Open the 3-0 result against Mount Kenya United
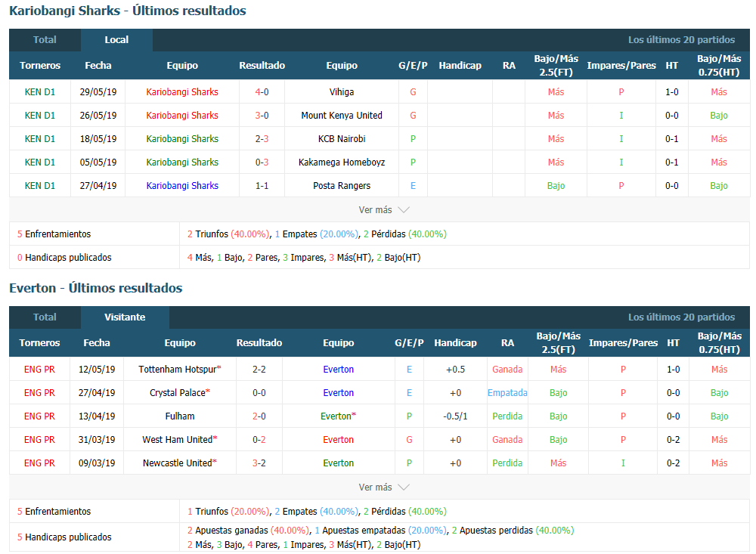 click(x=262, y=115)
